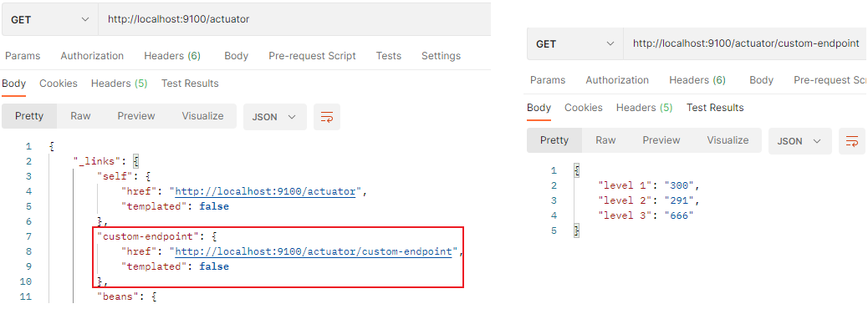Open Headers (5) tab in right response
868x309 pixels.
coord(645,108)
